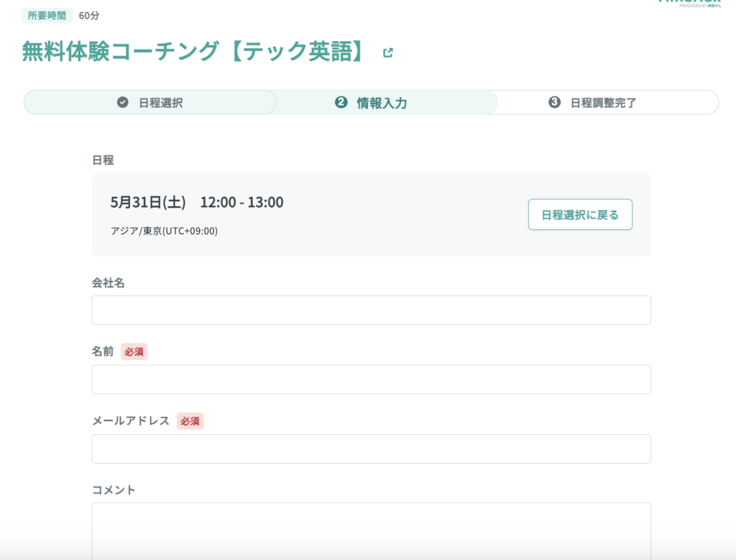The height and width of the screenshot is (560, 736).
Task: Click the 5月31日(土) 12:00 - 13:00 schedule text
Action: coord(197,202)
